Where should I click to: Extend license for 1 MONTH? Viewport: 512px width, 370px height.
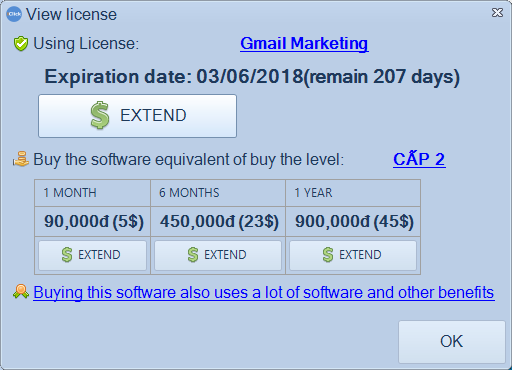[92, 255]
